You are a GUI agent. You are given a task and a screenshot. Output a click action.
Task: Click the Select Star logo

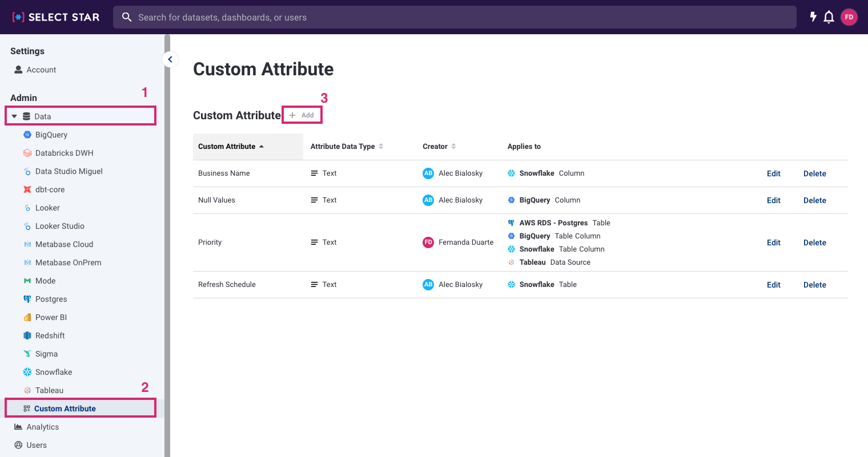pyautogui.click(x=56, y=17)
